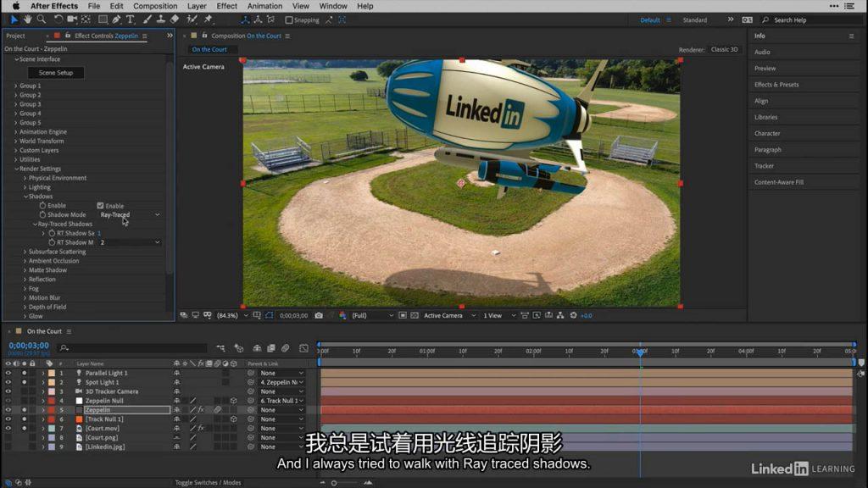The height and width of the screenshot is (488, 868).
Task: Open the Composition menu
Action: [x=155, y=6]
